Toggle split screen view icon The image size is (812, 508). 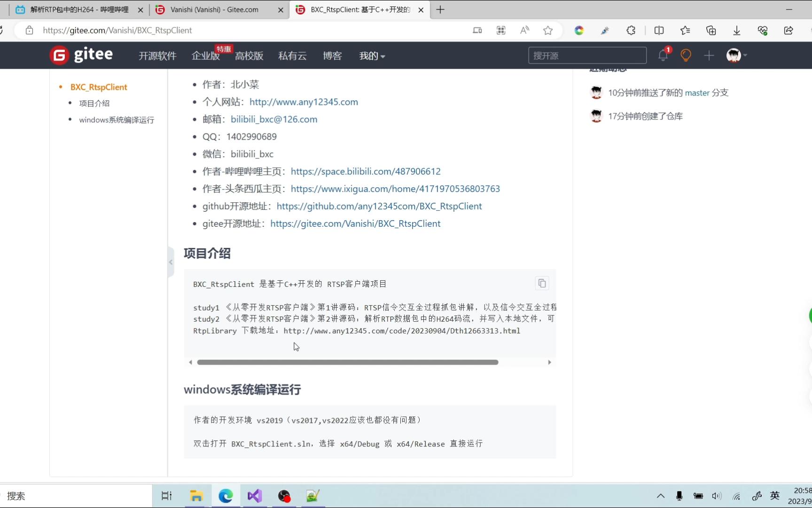click(659, 30)
